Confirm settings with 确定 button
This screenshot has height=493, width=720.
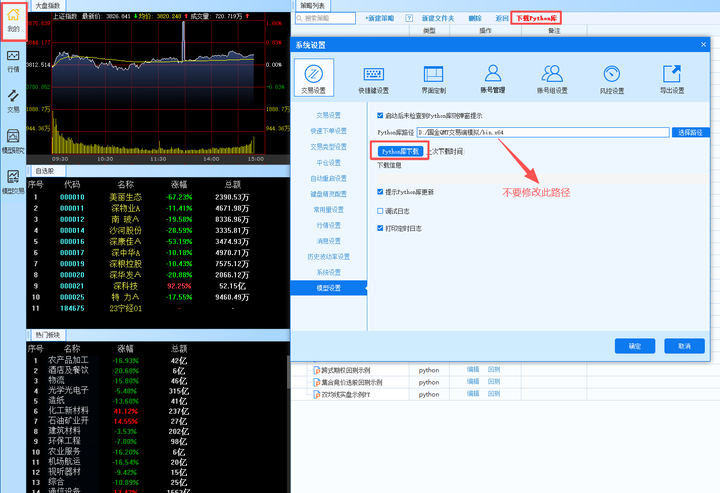pyautogui.click(x=635, y=346)
